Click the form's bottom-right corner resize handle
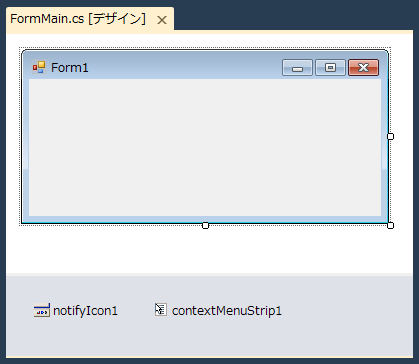This screenshot has width=419, height=364. 390,226
